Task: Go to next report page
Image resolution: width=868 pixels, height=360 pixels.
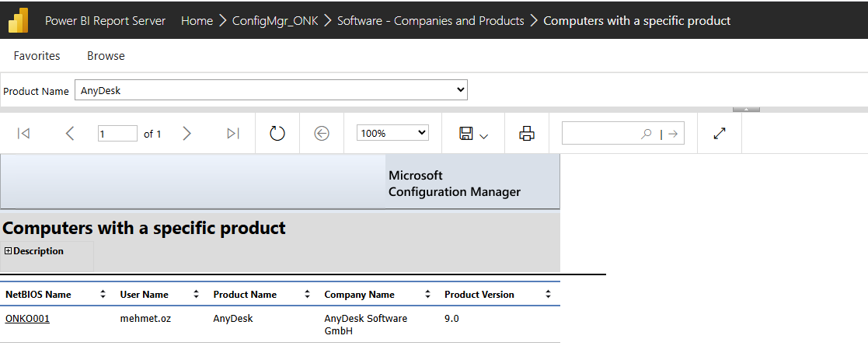Action: click(187, 134)
